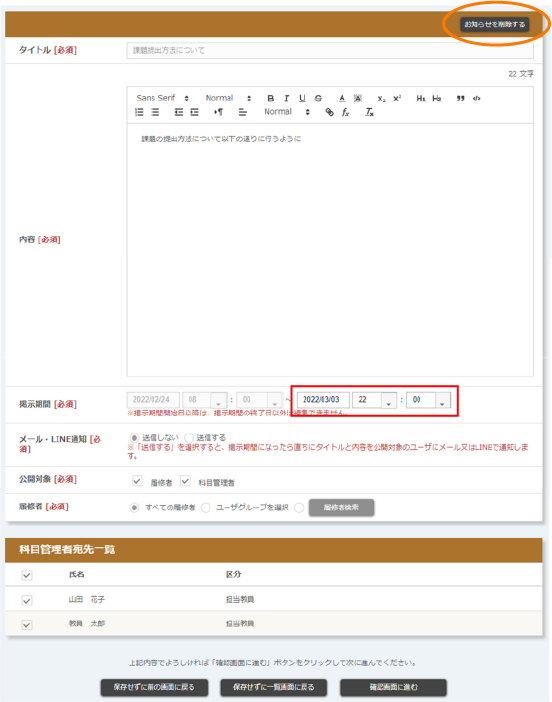This screenshot has width=552, height=702.
Task: Open the end hour dropdown showing 22
Action: coord(374,400)
